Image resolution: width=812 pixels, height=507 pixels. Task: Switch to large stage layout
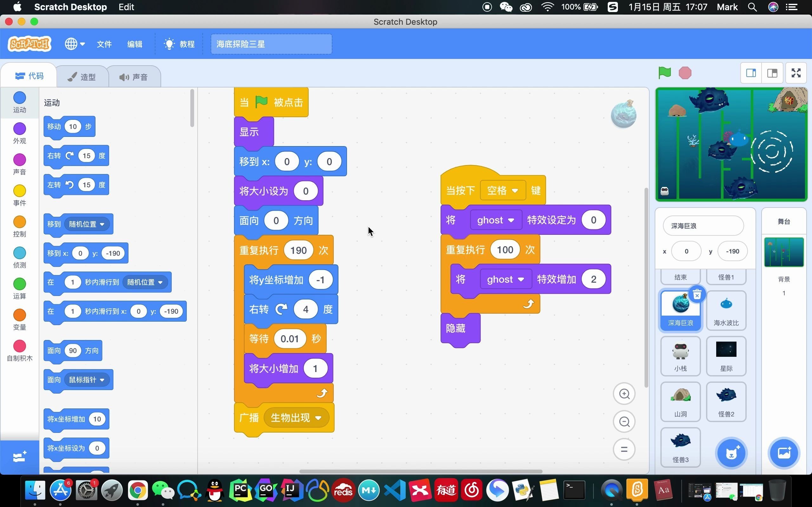click(772, 73)
